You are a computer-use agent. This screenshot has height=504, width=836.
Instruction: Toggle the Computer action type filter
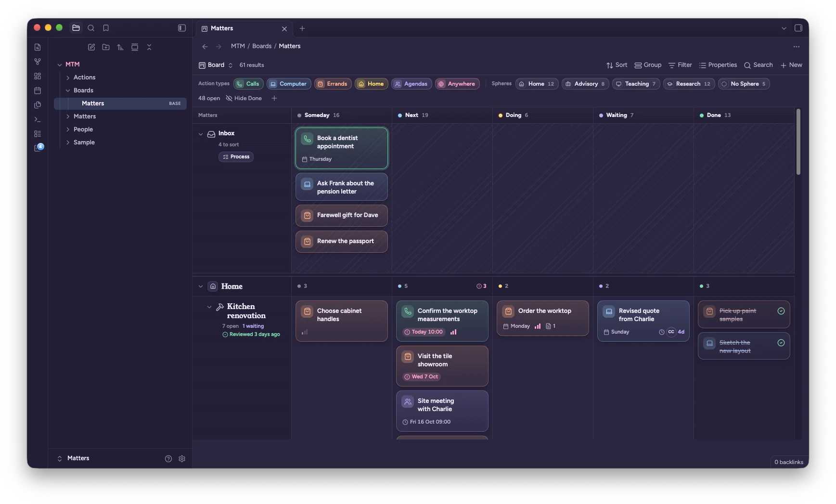point(289,84)
